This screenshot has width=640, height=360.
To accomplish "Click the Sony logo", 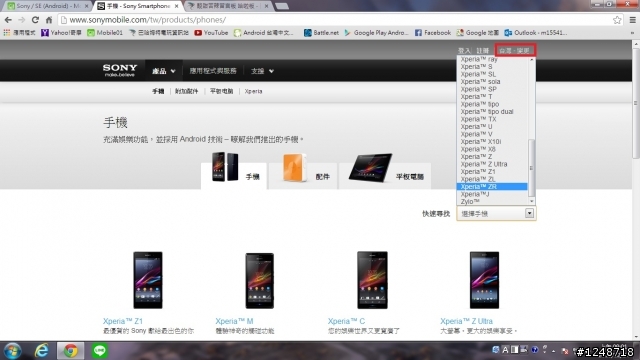I will click(x=120, y=70).
